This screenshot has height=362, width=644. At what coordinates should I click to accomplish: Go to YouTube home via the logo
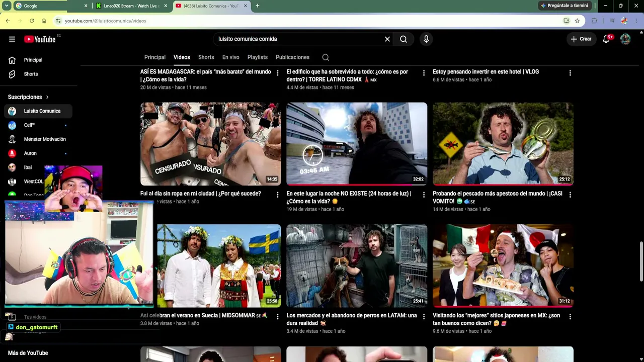[x=40, y=39]
